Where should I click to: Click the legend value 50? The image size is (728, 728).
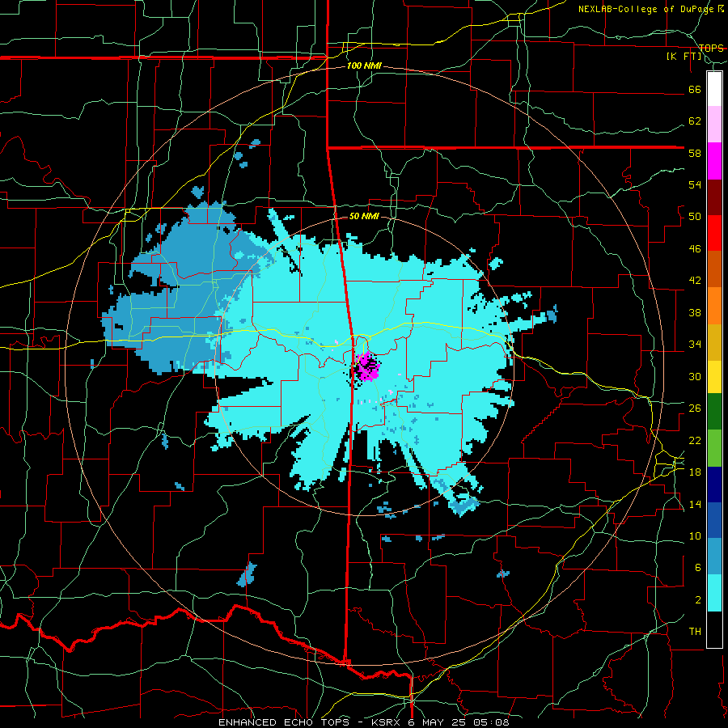(x=695, y=217)
